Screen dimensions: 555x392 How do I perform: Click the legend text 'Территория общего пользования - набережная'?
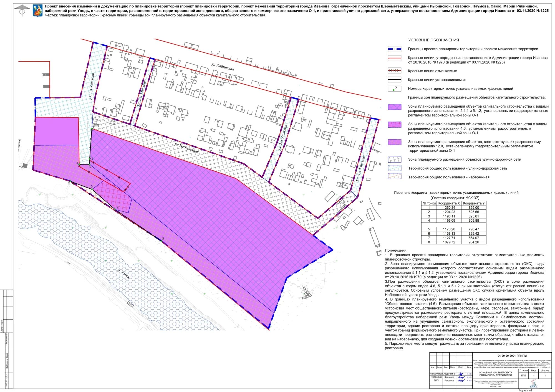449,177
